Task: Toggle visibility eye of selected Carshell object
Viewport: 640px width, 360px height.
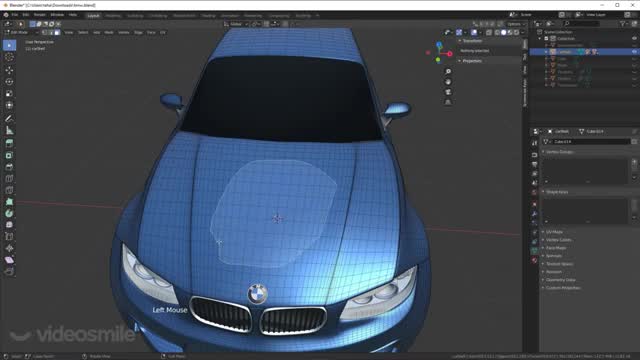Action: coord(634,52)
